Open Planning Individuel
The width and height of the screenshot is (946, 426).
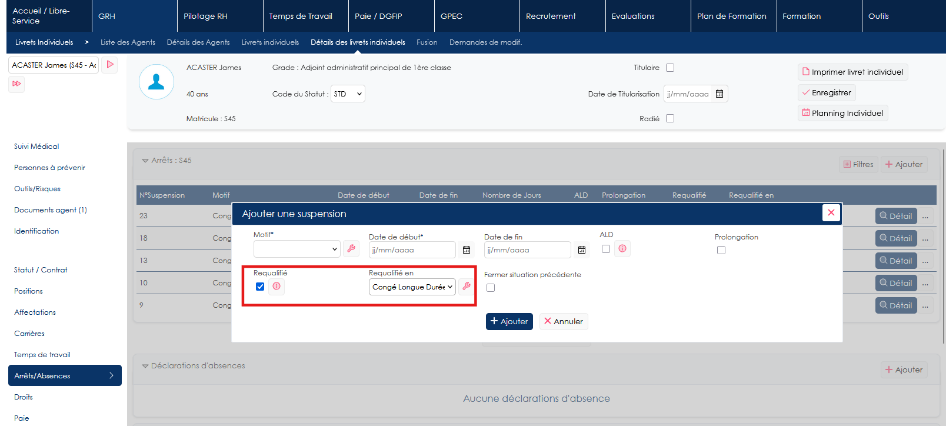[843, 113]
